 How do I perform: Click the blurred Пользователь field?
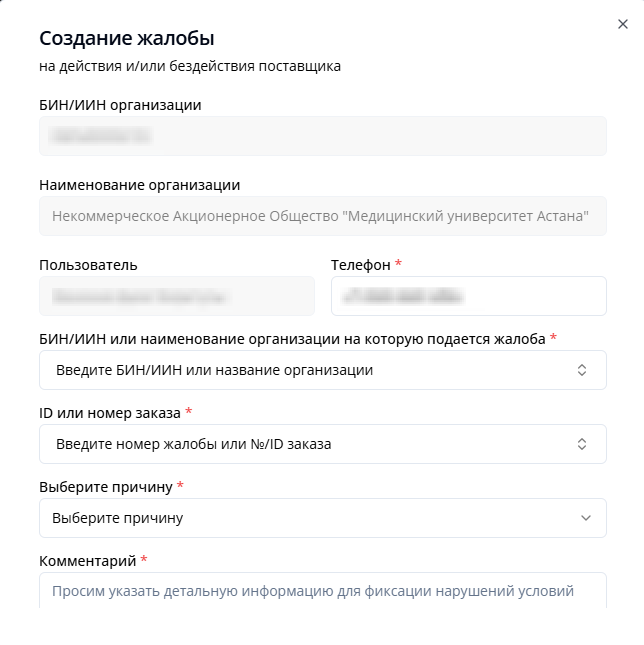coord(176,296)
